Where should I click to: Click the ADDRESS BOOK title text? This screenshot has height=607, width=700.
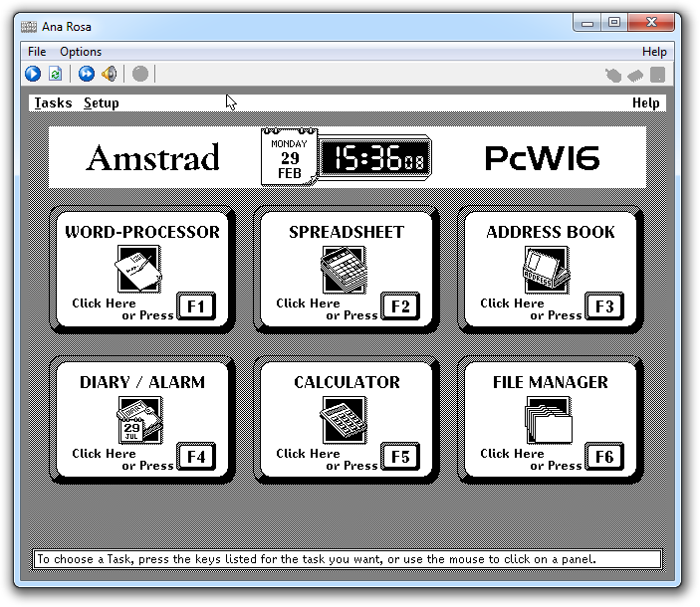[551, 232]
